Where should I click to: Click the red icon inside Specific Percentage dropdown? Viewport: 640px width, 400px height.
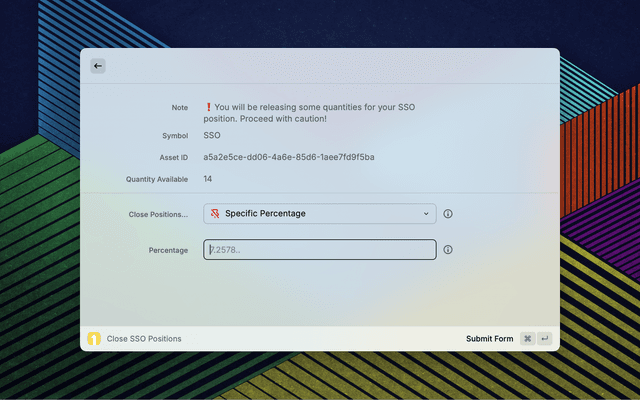coord(215,214)
